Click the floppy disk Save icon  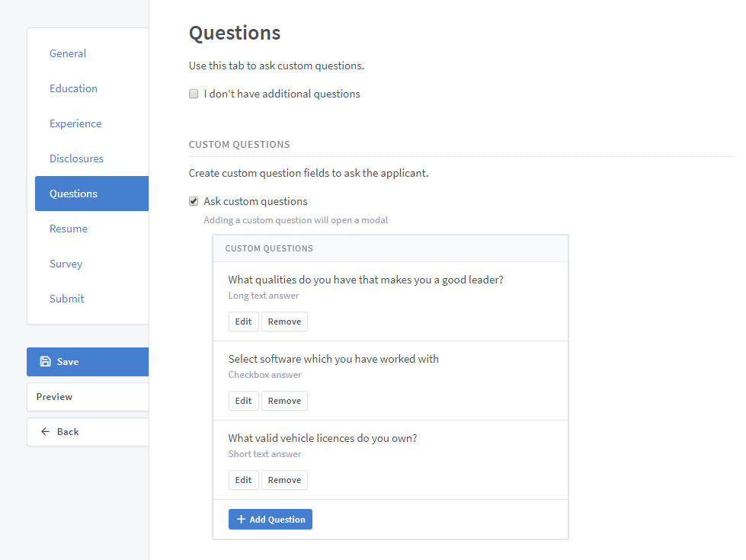[x=46, y=362]
